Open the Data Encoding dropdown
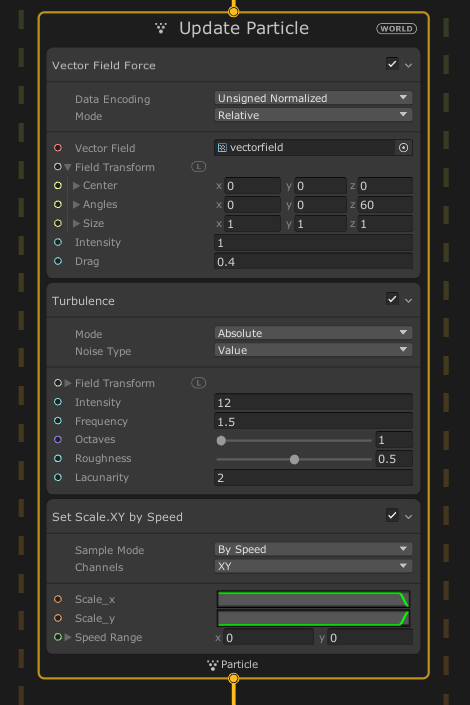Screen dimensions: 470x705 tap(313, 98)
